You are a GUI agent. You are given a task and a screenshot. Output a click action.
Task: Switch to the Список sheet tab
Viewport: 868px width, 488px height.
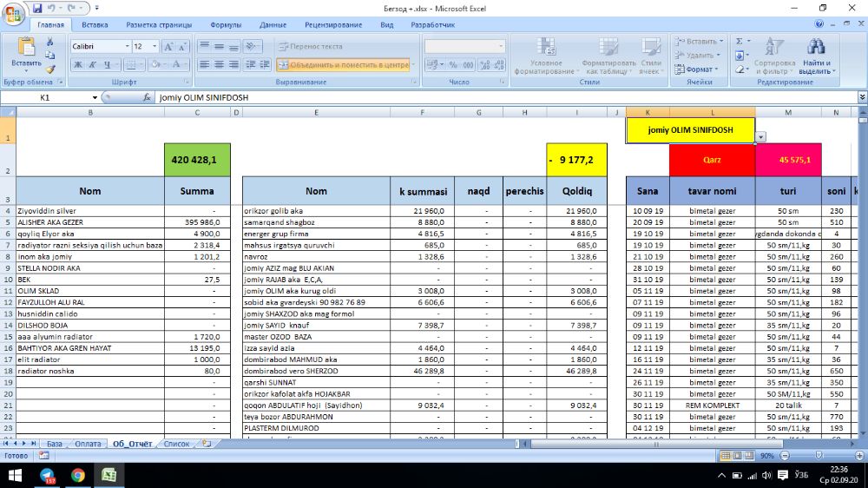pyautogui.click(x=176, y=444)
